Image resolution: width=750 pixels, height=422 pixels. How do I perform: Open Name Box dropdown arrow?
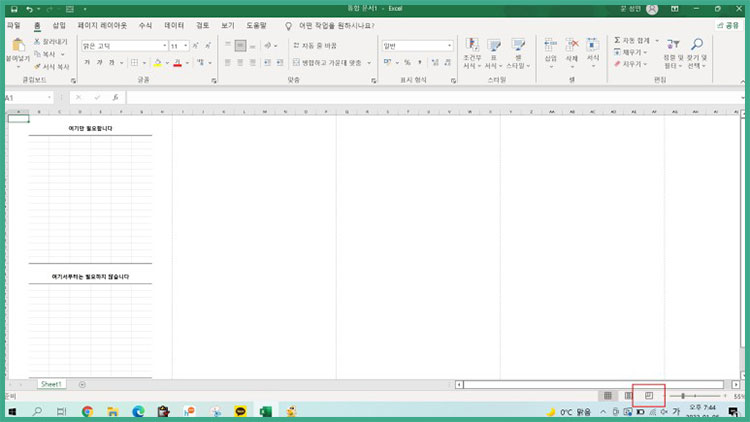pos(49,98)
